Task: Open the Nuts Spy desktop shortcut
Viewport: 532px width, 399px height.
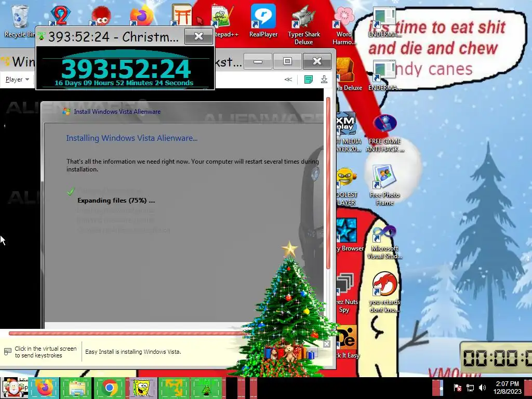Action: pos(347,292)
